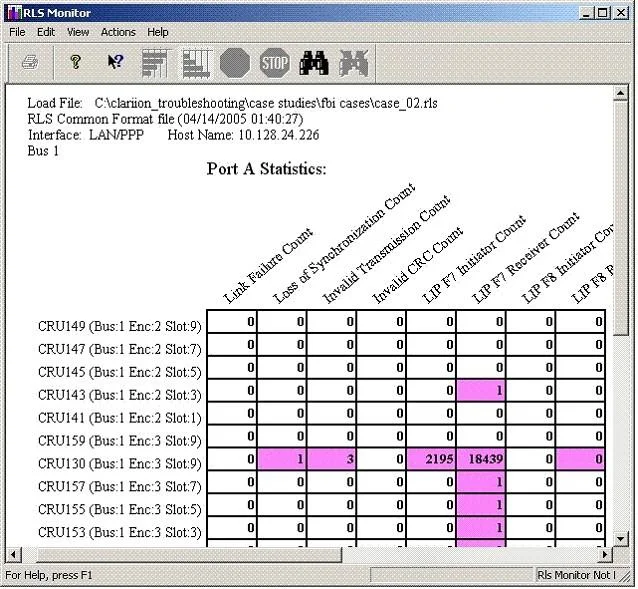Image resolution: width=638 pixels, height=589 pixels.
Task: Click the highlighted 1 in the CRU153 row
Action: click(481, 528)
